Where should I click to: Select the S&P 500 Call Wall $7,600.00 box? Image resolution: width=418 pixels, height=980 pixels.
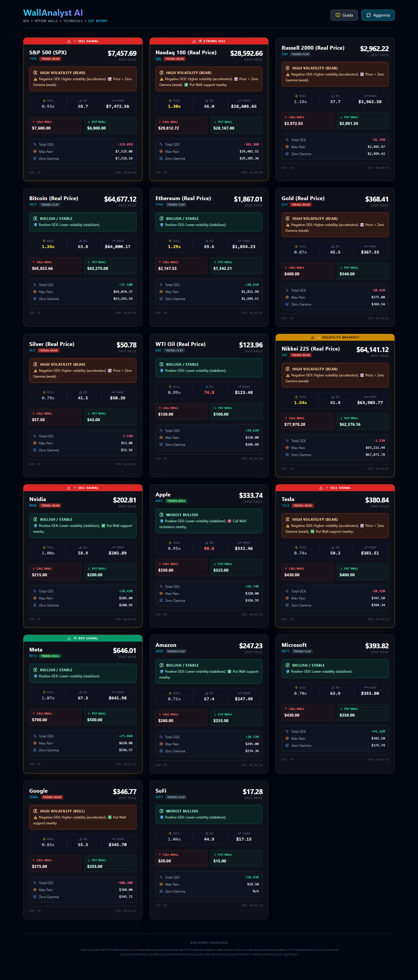pyautogui.click(x=55, y=125)
